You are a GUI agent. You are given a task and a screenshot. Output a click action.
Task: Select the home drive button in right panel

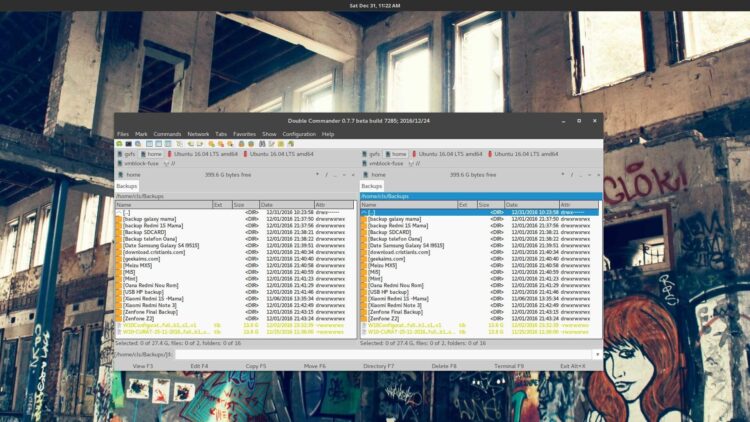[396, 154]
